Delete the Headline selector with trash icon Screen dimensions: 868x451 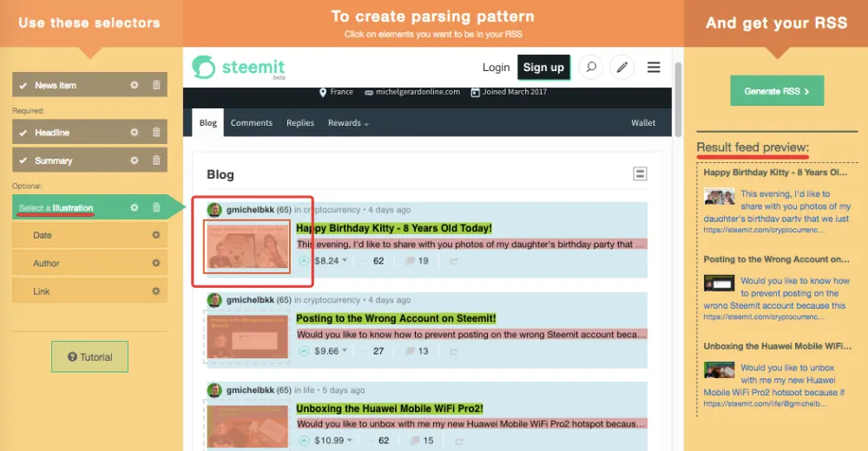point(156,132)
